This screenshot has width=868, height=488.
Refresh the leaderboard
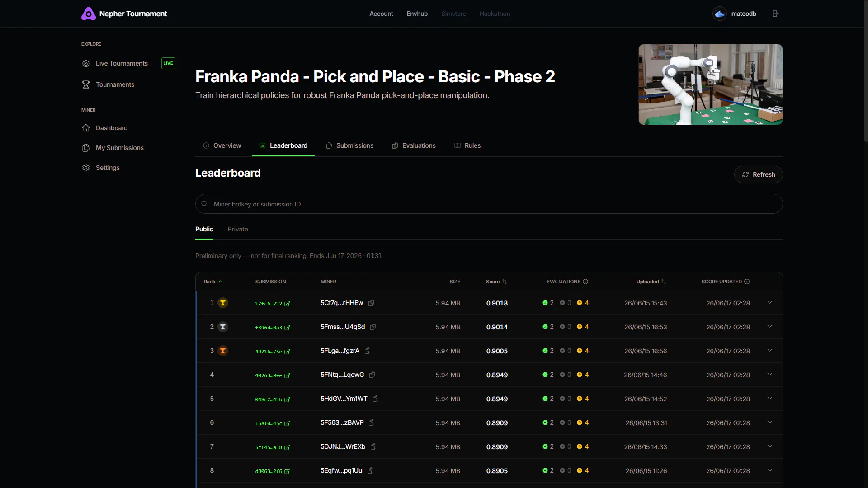(759, 174)
